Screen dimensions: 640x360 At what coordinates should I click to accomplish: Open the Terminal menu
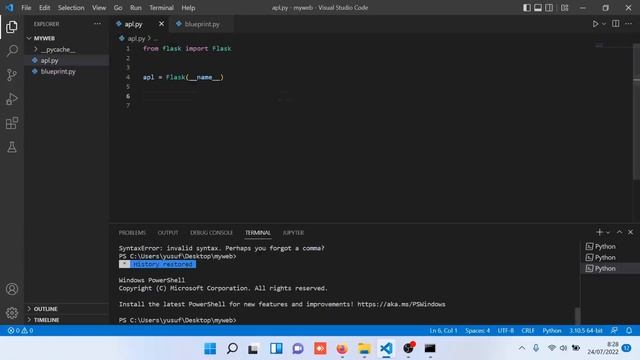161,8
